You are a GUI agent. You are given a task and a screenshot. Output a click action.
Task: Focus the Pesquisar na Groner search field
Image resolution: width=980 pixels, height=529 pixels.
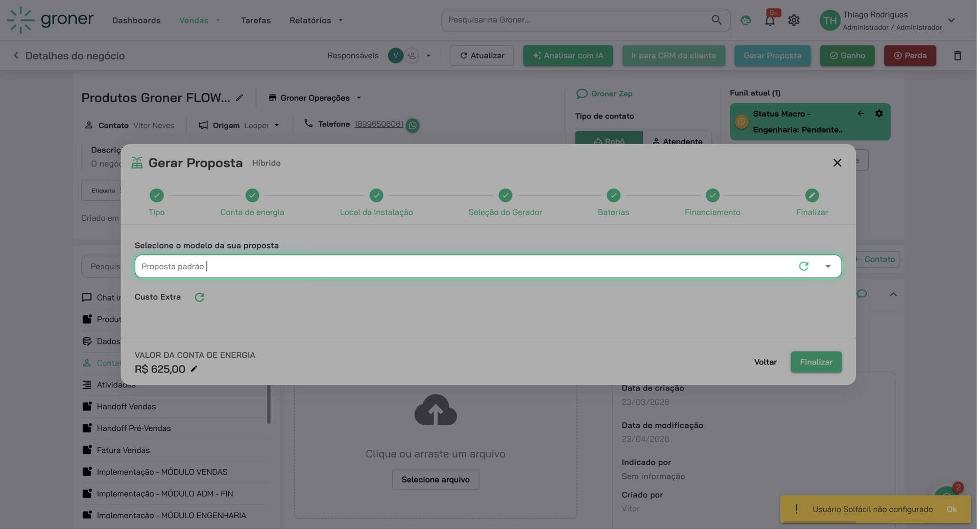pos(577,20)
